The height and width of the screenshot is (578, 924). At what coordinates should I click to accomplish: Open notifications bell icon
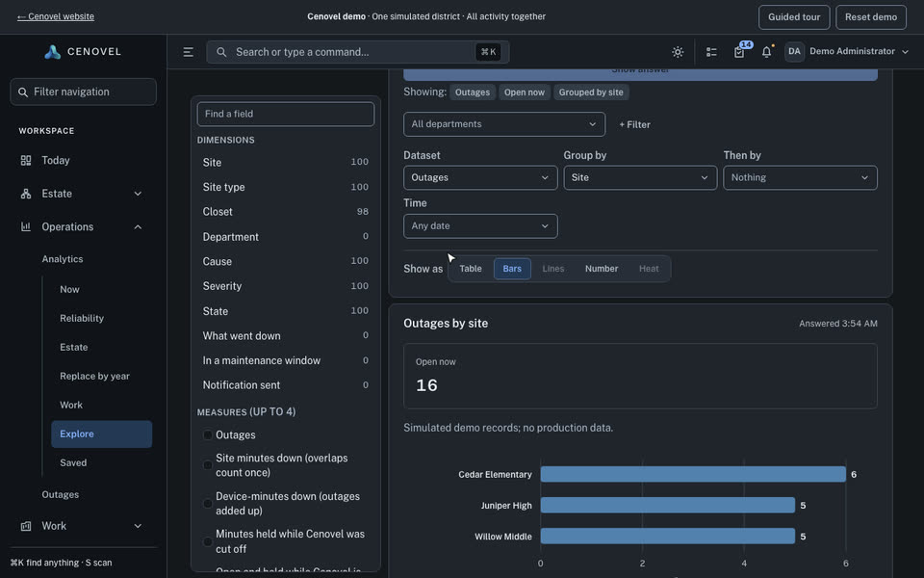767,52
